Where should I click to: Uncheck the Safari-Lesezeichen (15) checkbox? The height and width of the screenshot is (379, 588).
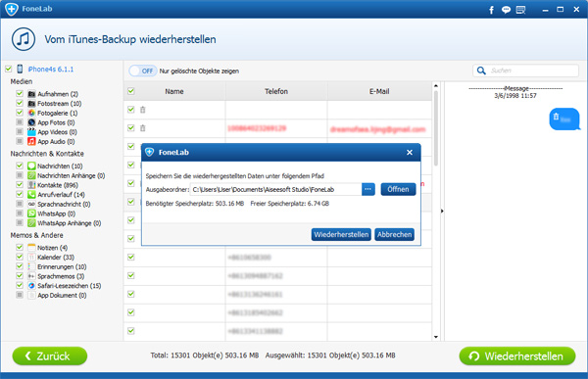pyautogui.click(x=20, y=285)
